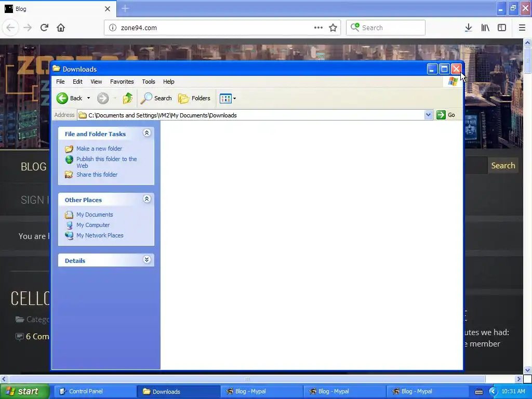532x399 pixels.
Task: Click the Publish to Web globe icon
Action: pyautogui.click(x=69, y=159)
